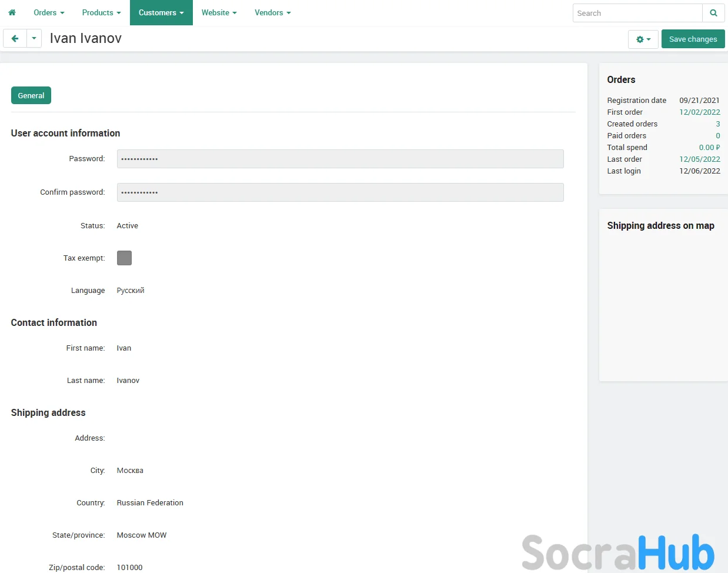Open the Last order date 12/05/2022 link
The height and width of the screenshot is (573, 728).
tap(699, 159)
